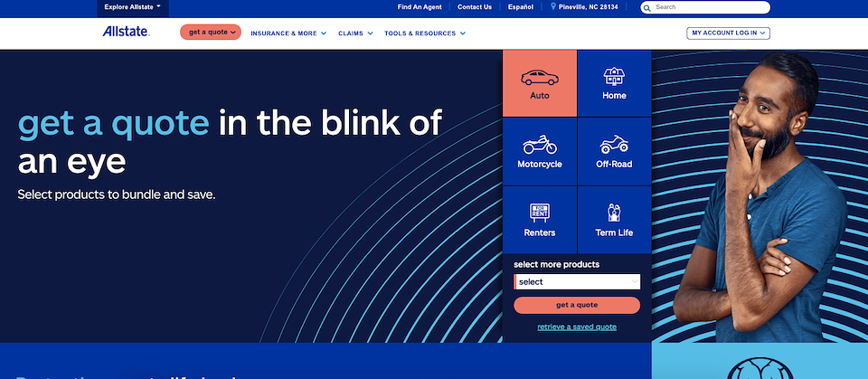
Task: Expand the Explore Allstate dropdown
Action: pyautogui.click(x=132, y=7)
